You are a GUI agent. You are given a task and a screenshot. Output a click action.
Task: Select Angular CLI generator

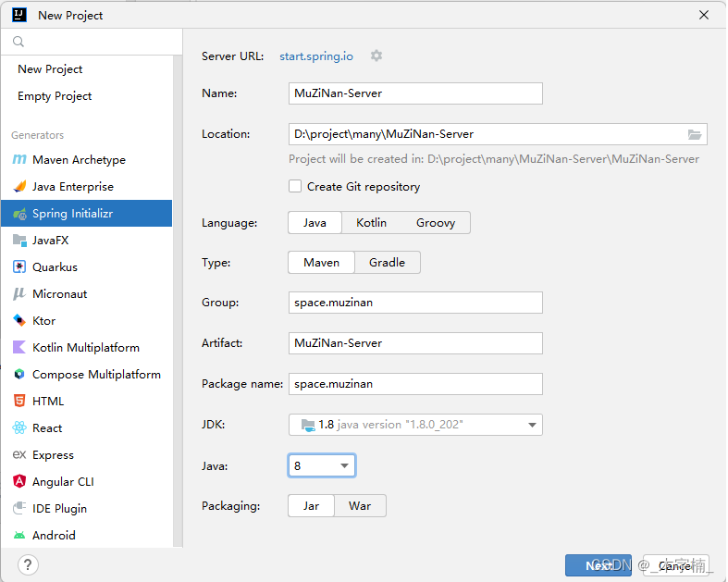coord(63,482)
